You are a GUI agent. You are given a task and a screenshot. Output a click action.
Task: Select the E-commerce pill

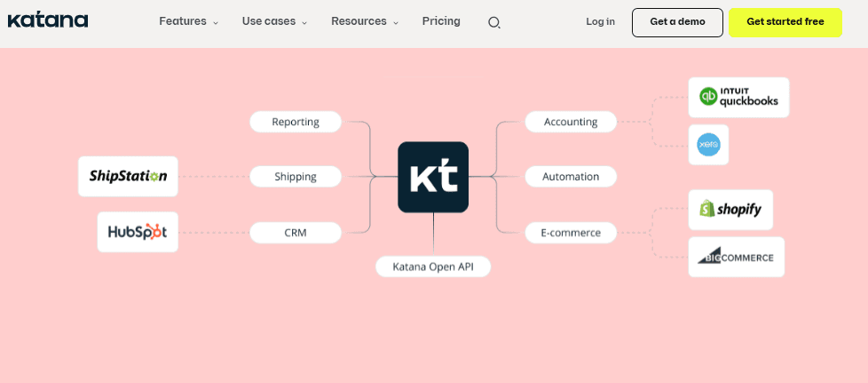[571, 232]
